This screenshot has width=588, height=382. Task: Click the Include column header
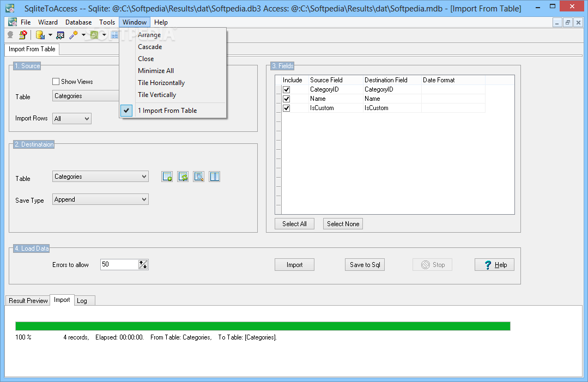pos(295,80)
